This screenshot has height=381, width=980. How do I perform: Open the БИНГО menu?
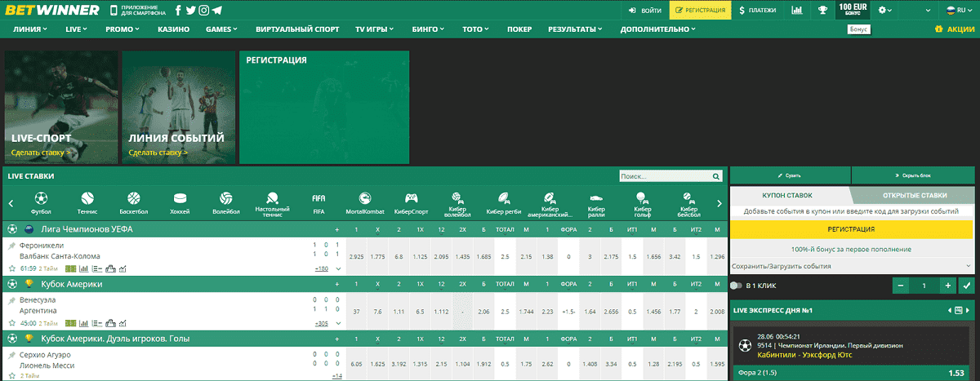tap(428, 29)
